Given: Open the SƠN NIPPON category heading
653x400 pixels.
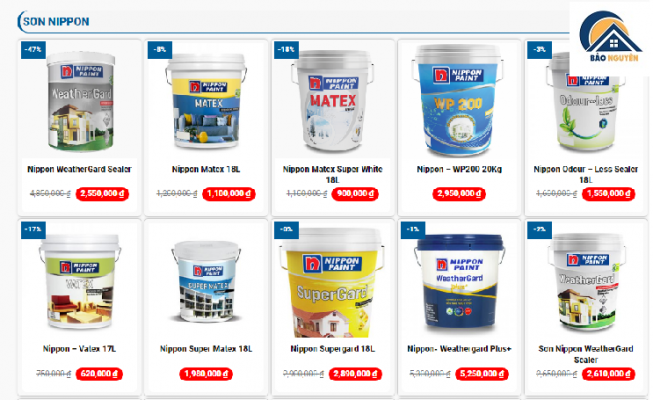Looking at the screenshot, I should (x=56, y=22).
